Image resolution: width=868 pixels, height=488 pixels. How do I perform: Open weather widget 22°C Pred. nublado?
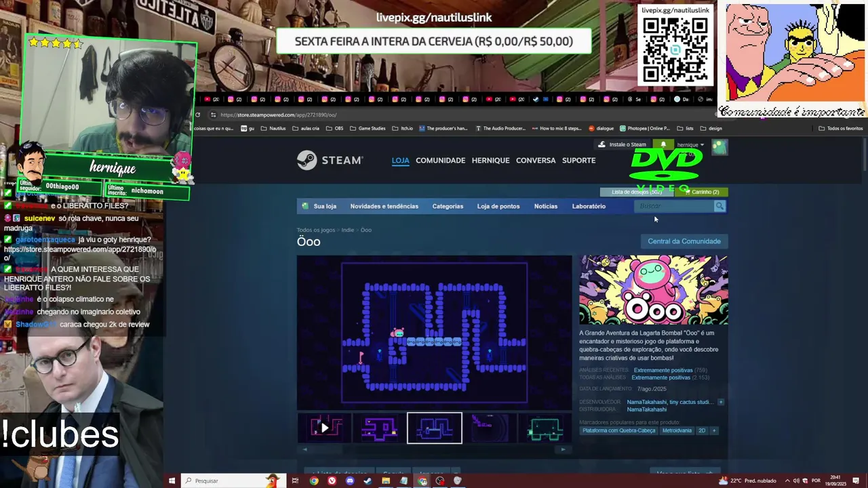point(748,481)
